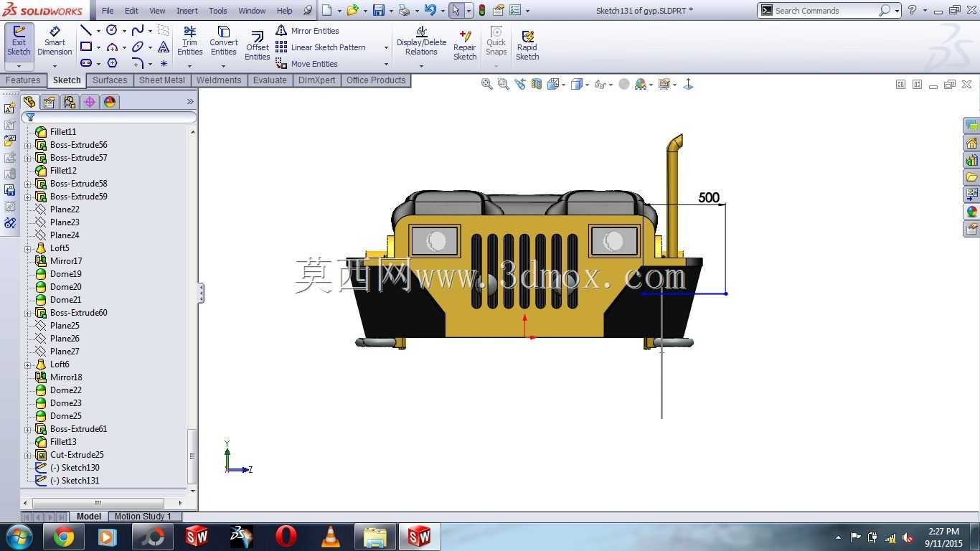Open the Motion Study 1 tab
Image resolution: width=980 pixels, height=551 pixels.
pyautogui.click(x=143, y=517)
